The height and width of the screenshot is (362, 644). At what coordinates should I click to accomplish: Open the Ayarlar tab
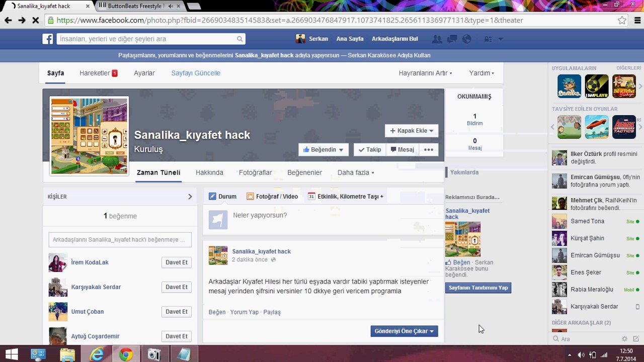[x=144, y=73]
